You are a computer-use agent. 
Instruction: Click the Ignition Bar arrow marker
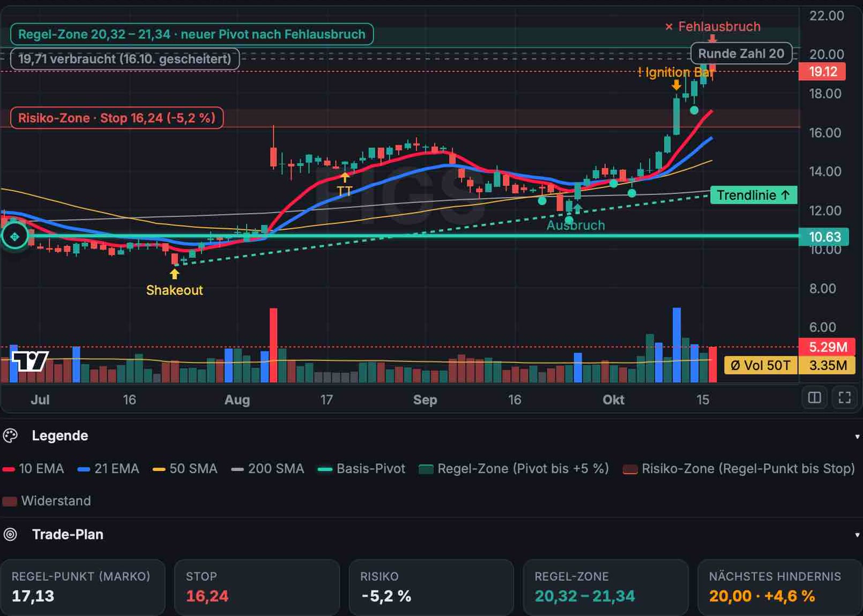[676, 85]
